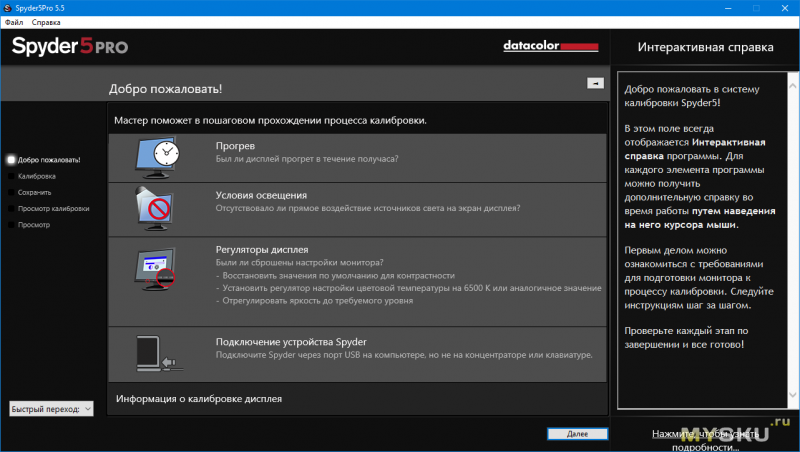The image size is (800, 452).
Task: Click the Spyder5PRO logo
Action: click(70, 46)
